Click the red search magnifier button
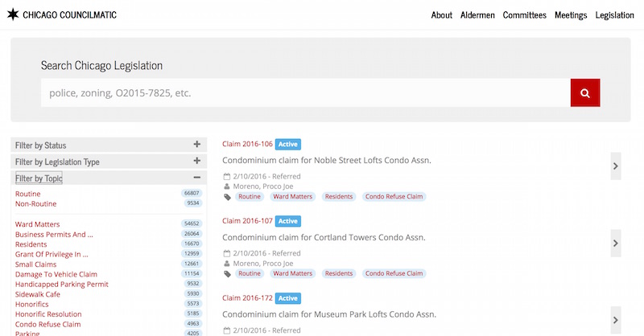This screenshot has height=336, width=644. pos(585,92)
